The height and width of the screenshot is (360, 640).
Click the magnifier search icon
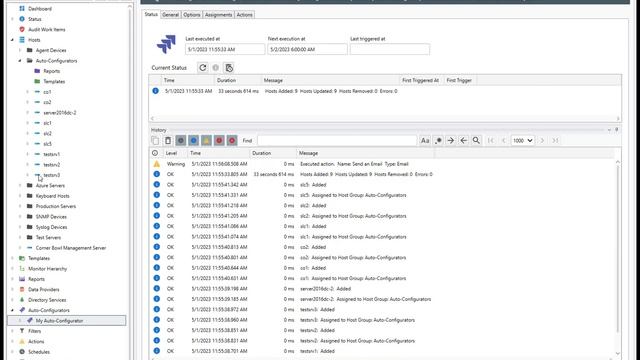coord(476,140)
